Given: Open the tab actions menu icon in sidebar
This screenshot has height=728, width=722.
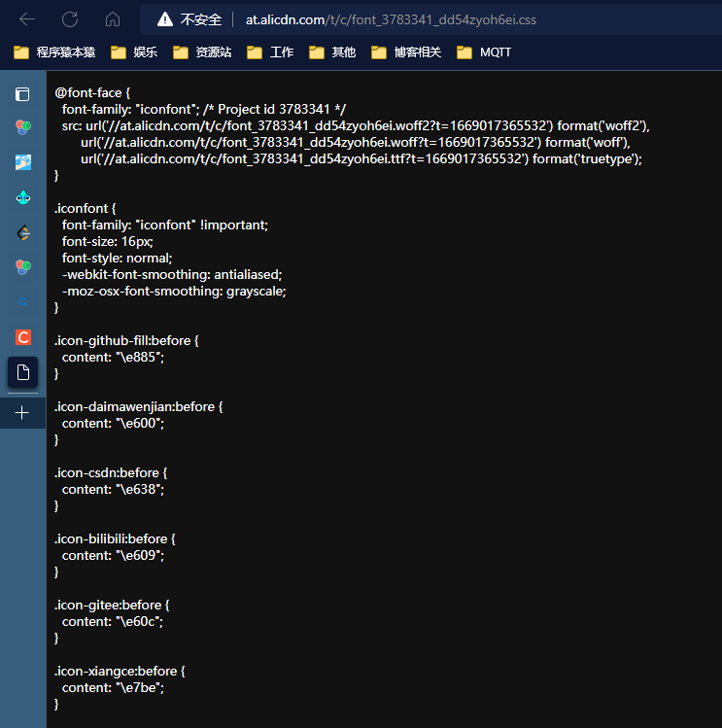Looking at the screenshot, I should (x=22, y=94).
